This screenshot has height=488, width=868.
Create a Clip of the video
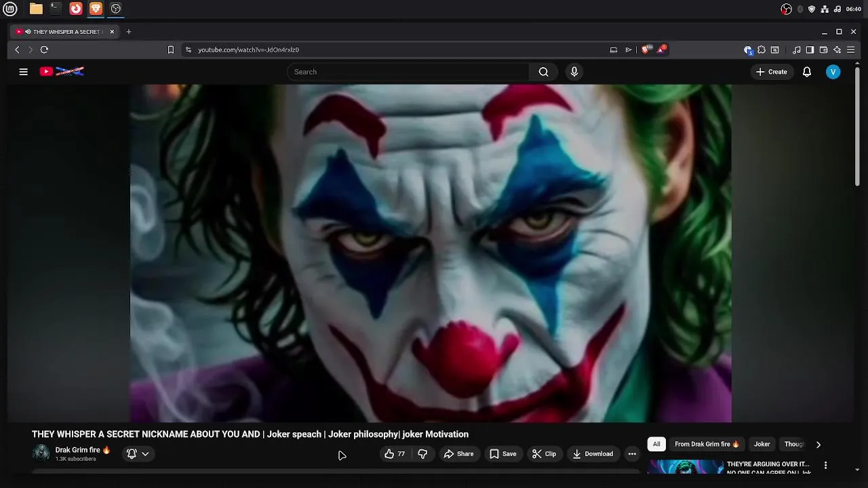544,454
